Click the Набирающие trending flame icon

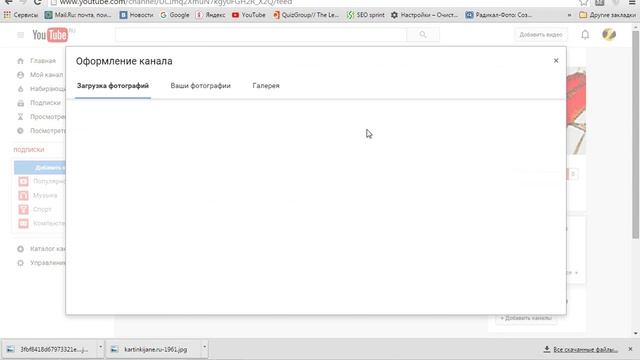20,89
